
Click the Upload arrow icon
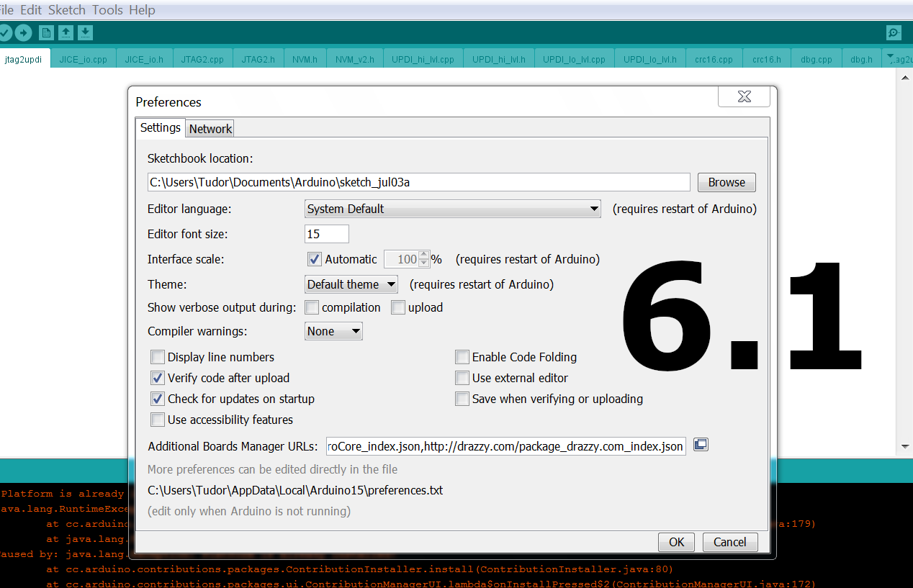(23, 32)
